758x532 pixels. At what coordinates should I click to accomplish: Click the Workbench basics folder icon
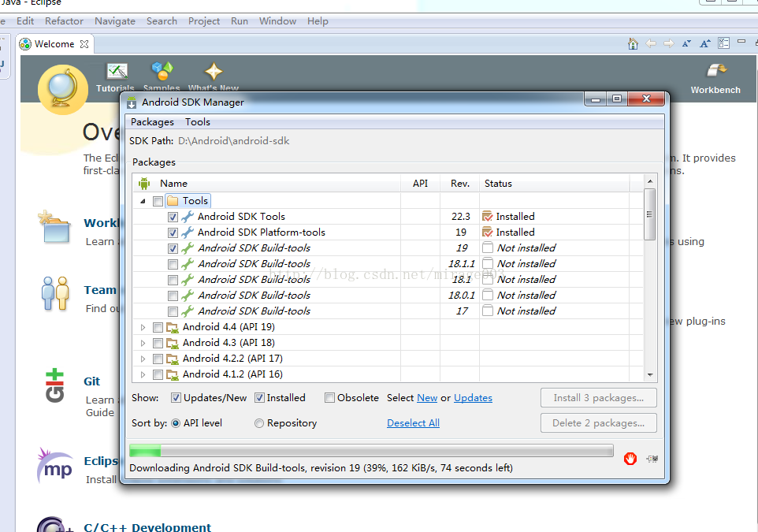(54, 226)
